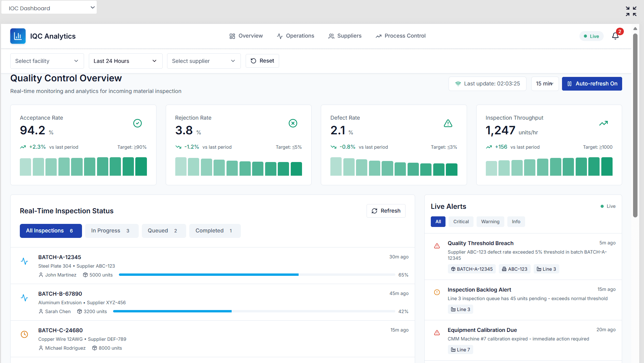This screenshot has height=363, width=644.
Task: Click the Last update 02:03:25 indicator
Action: [x=488, y=84]
